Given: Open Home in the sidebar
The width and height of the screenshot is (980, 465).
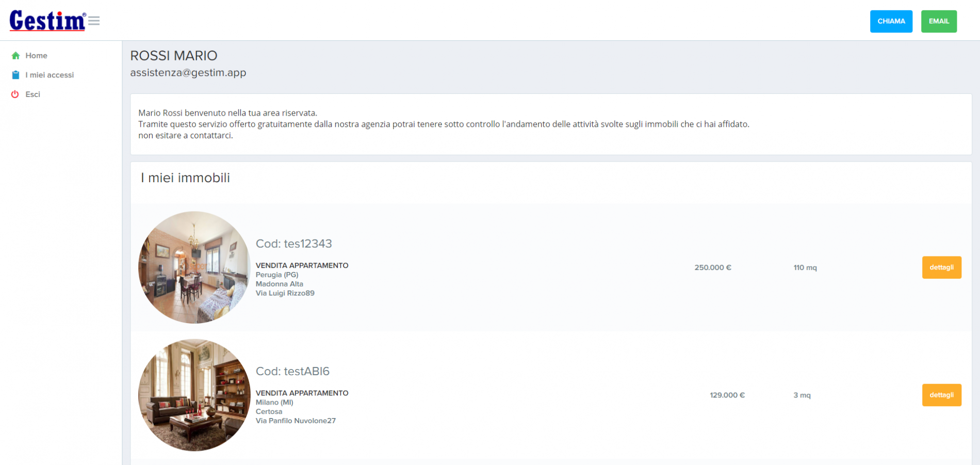Looking at the screenshot, I should [x=36, y=55].
